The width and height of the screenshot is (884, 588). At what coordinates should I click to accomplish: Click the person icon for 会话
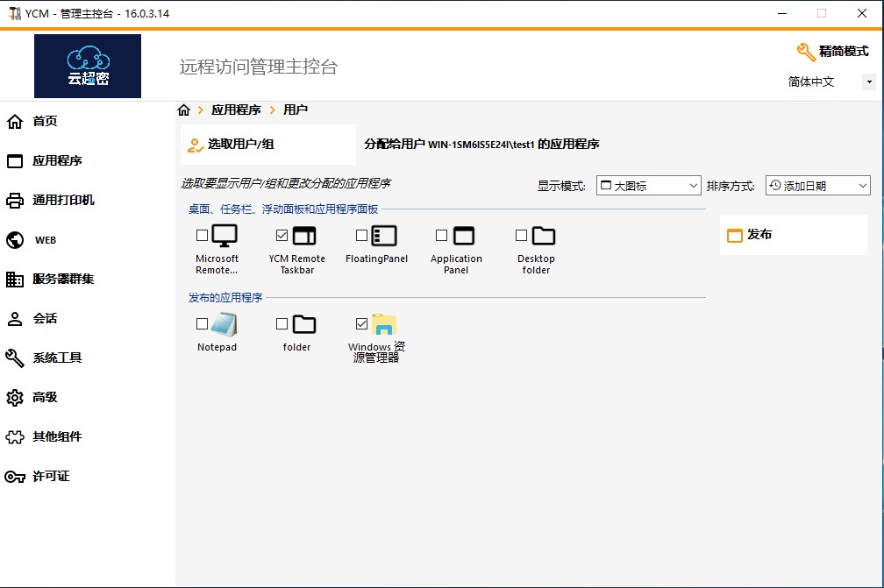[x=15, y=319]
